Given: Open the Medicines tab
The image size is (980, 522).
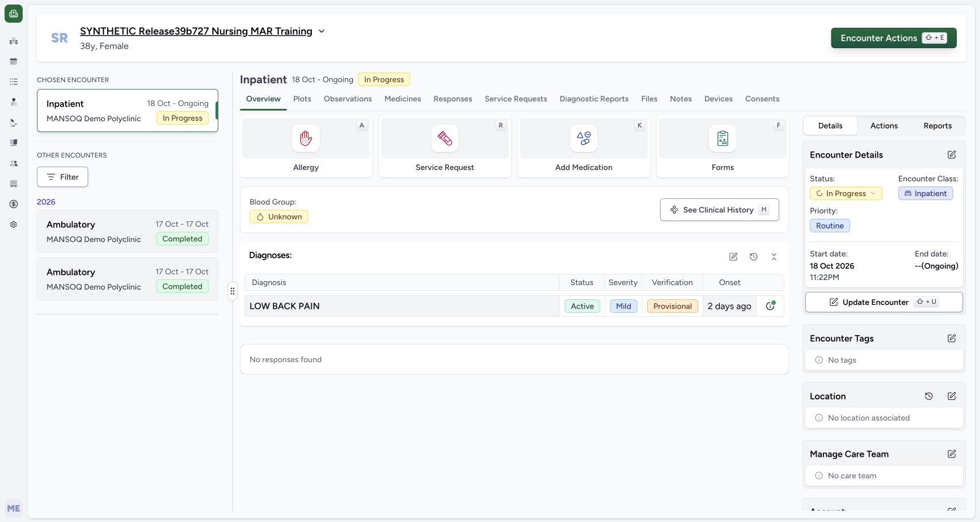Looking at the screenshot, I should (403, 99).
